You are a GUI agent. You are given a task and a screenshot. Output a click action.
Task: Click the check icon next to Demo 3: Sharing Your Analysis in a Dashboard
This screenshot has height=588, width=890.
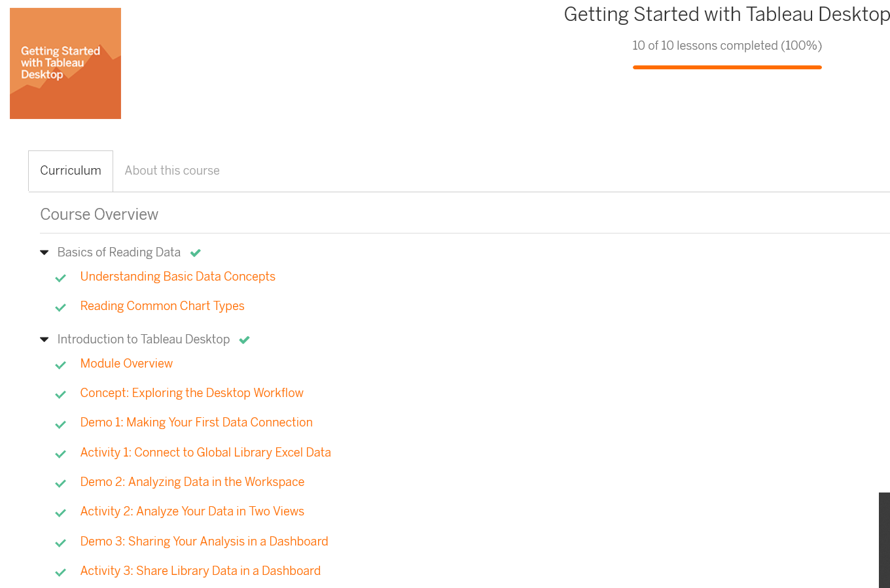pos(61,543)
